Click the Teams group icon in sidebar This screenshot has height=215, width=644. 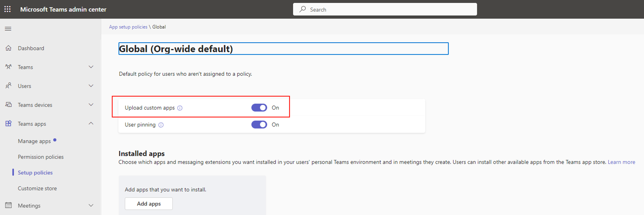9,67
